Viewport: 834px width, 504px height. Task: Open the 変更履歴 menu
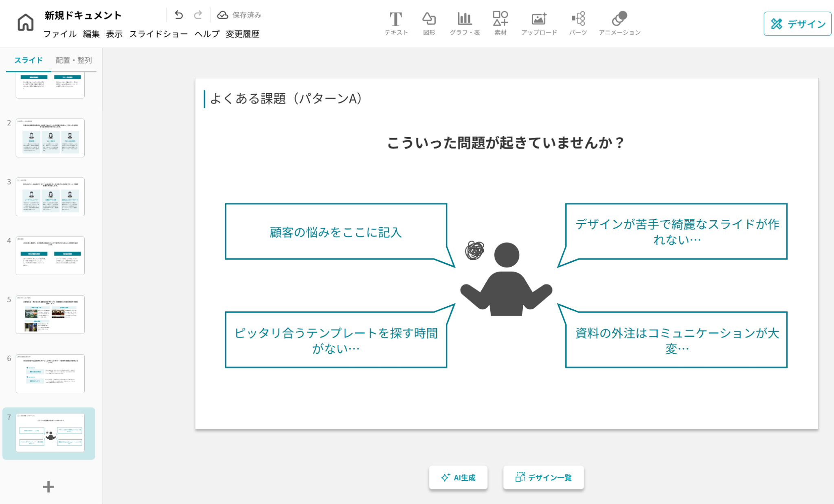[243, 34]
